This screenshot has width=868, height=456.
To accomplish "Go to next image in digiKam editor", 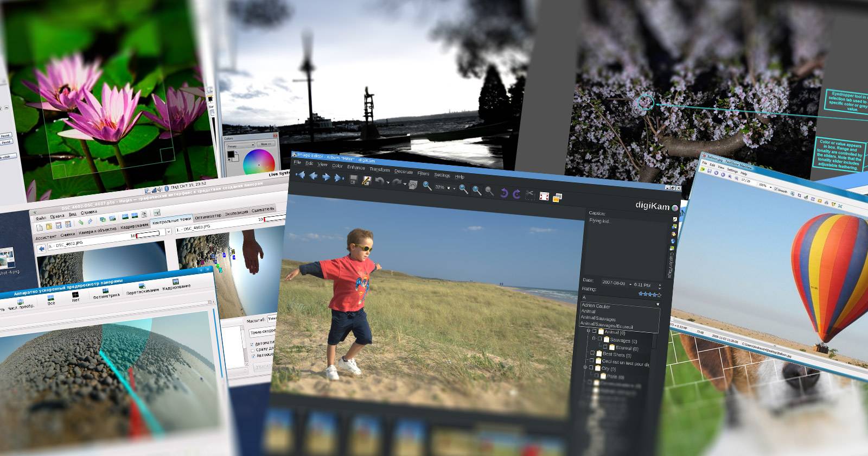I will coord(326,176).
